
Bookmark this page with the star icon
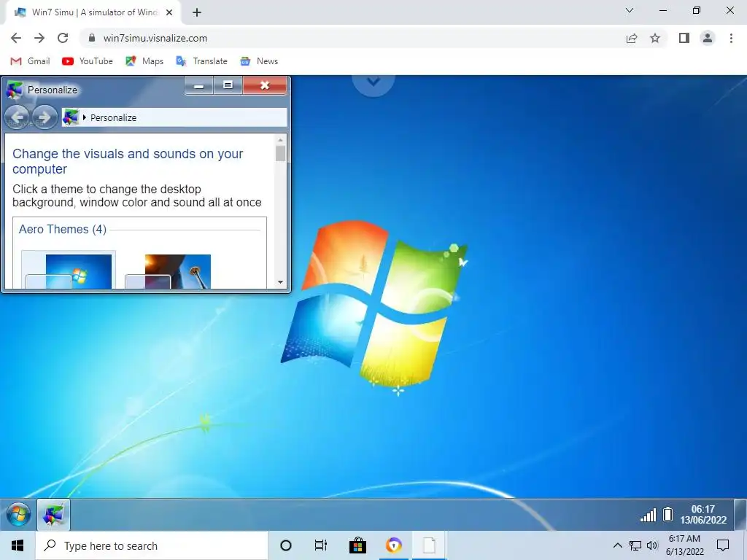655,38
